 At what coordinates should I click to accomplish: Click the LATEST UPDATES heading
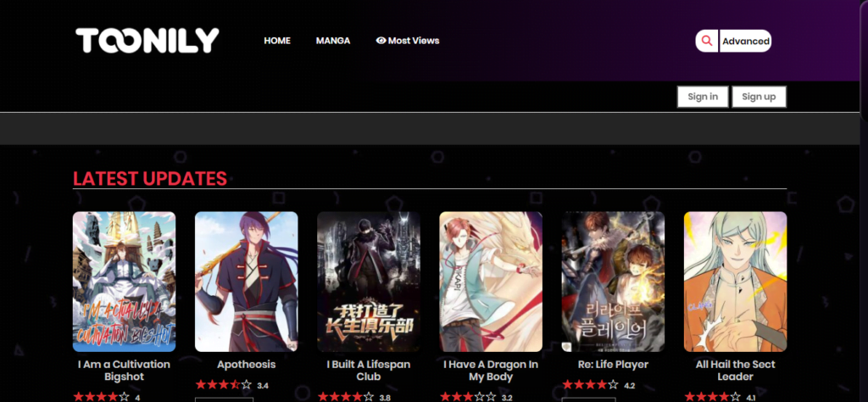pyautogui.click(x=150, y=179)
